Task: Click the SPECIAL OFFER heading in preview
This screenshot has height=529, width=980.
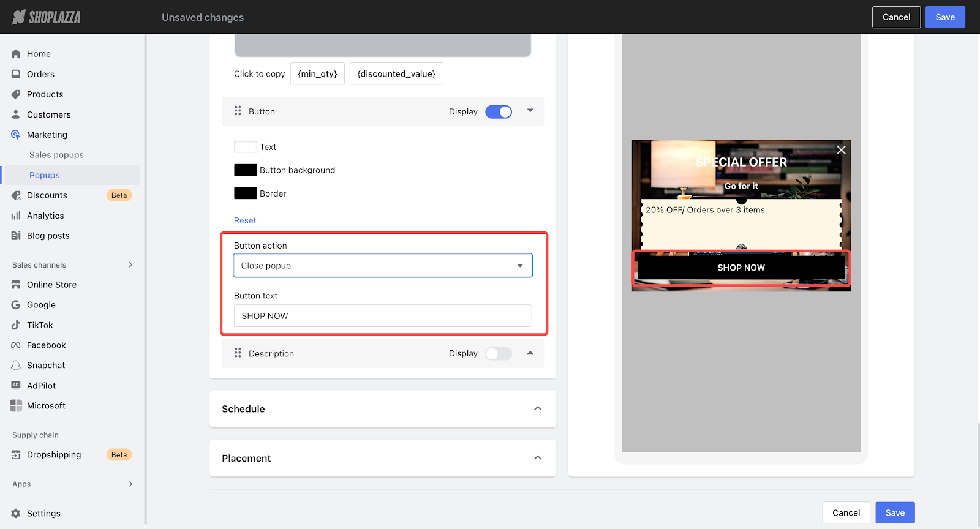Action: [x=741, y=162]
